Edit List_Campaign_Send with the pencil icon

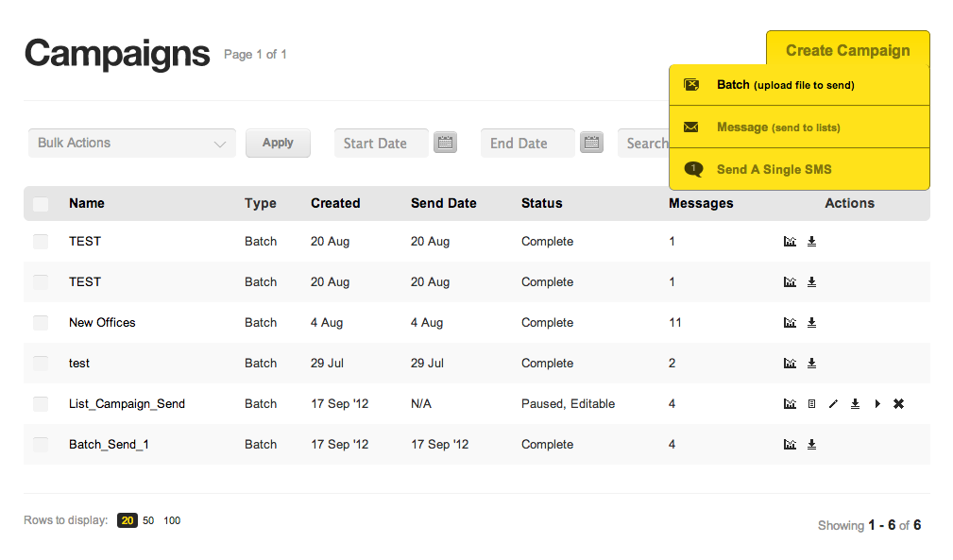pyautogui.click(x=833, y=404)
